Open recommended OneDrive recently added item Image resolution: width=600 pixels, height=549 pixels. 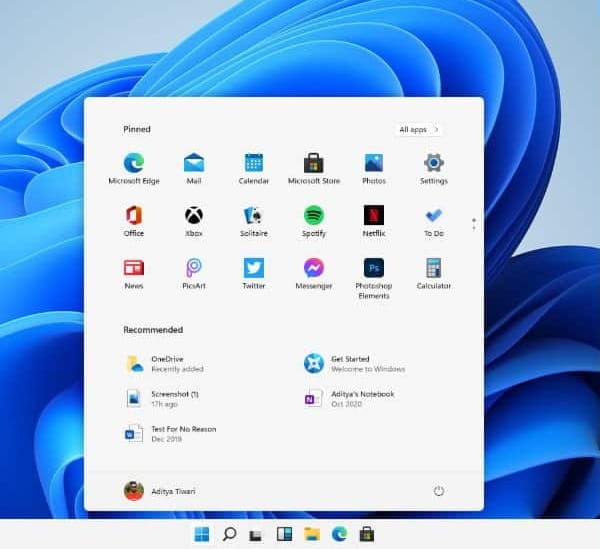coord(165,363)
